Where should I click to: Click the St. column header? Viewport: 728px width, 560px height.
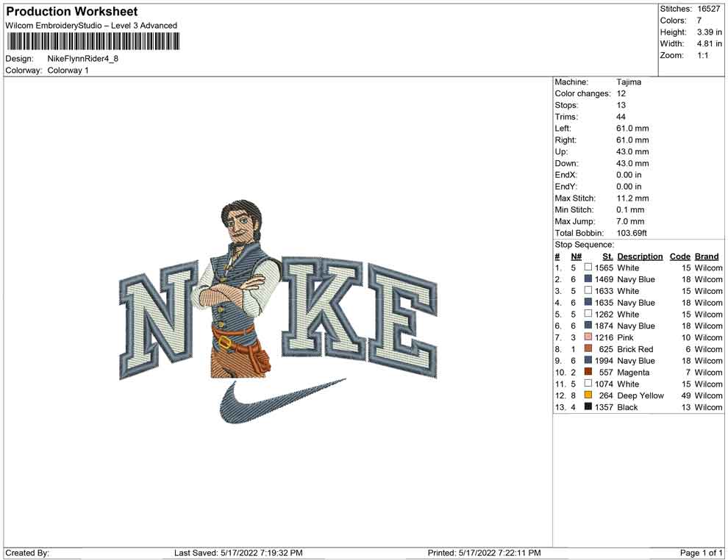[607, 256]
